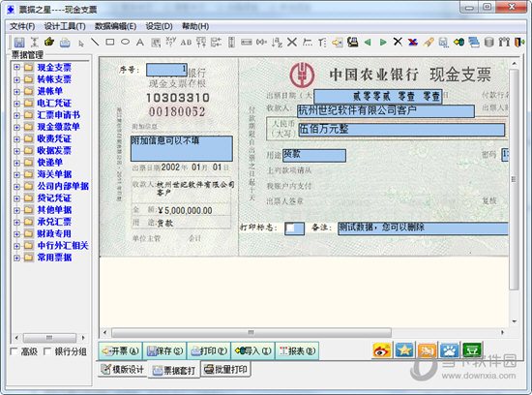Expand the 现金缴款单 tree node
This screenshot has width=532, height=395.
point(16,127)
